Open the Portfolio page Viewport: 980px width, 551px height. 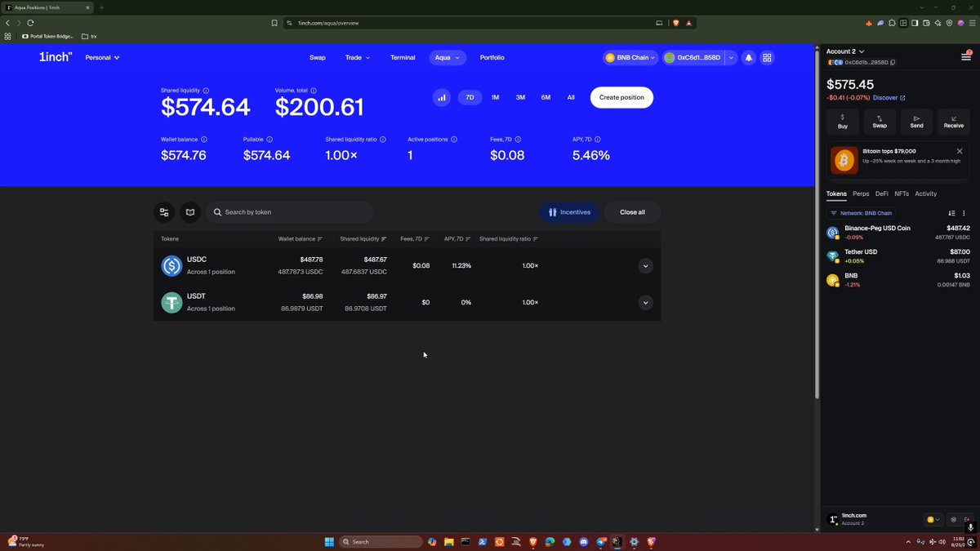tap(492, 58)
